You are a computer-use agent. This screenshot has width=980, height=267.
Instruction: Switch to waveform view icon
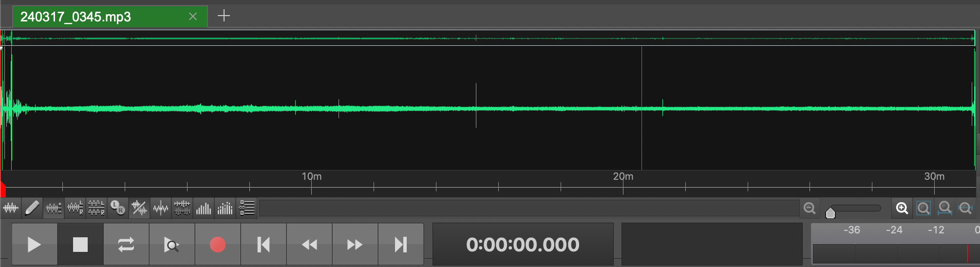[11, 209]
